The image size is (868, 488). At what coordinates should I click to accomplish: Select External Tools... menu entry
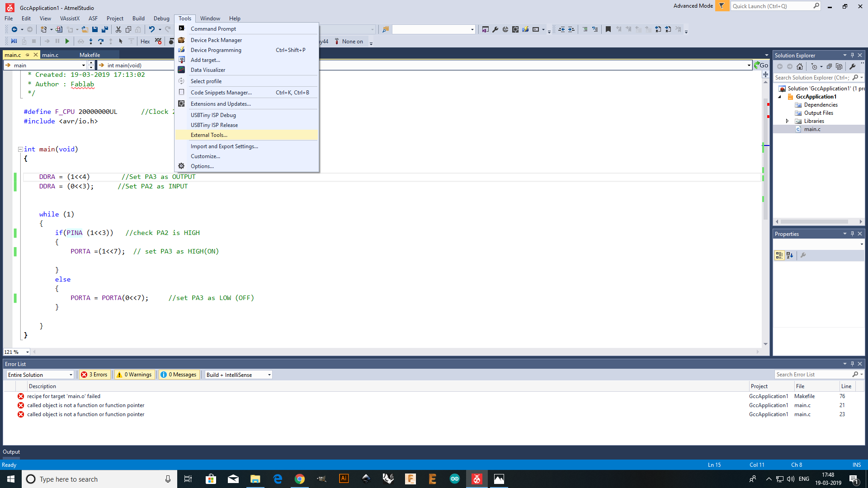pyautogui.click(x=209, y=135)
